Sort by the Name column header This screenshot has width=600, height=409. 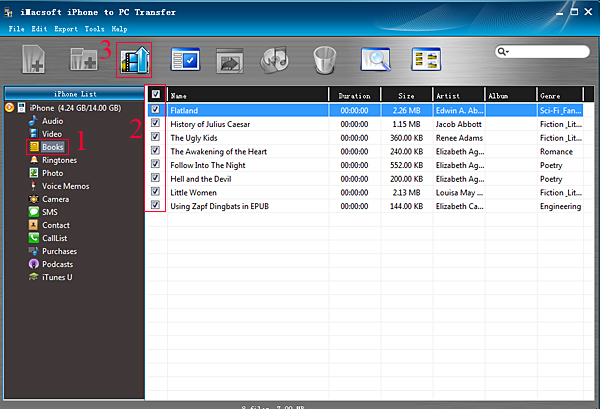[x=248, y=96]
